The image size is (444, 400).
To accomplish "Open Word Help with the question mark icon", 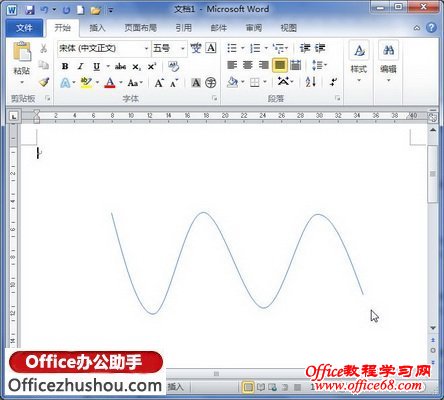I will tap(431, 28).
